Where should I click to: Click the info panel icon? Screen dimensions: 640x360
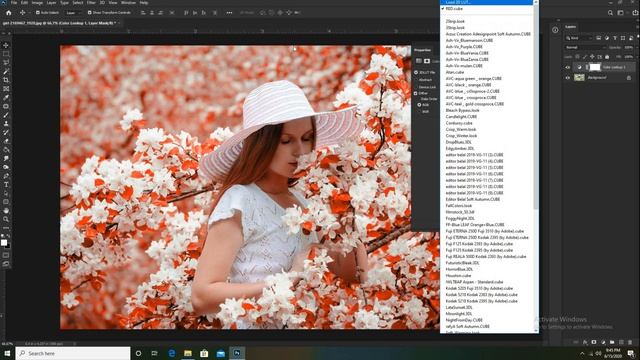pyautogui.click(x=555, y=30)
